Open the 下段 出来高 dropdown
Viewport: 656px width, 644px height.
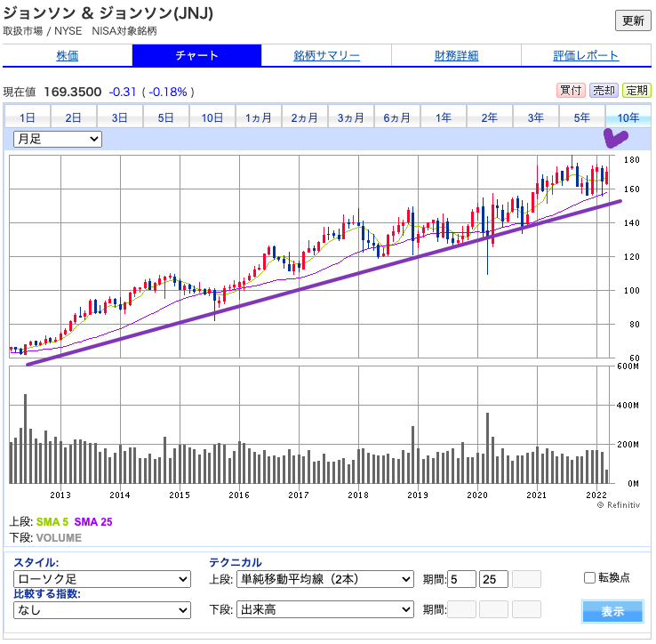pos(325,609)
